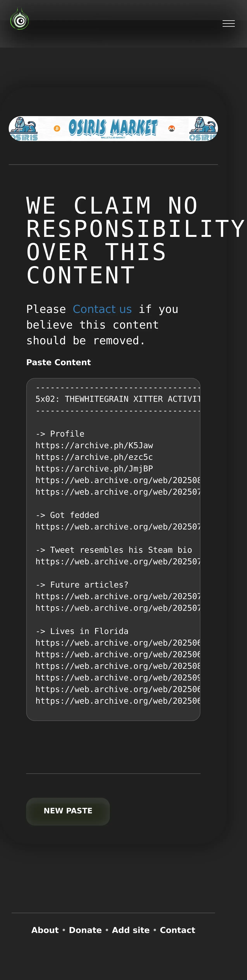Click the archive.ph/ezc5c URL line

point(94,457)
